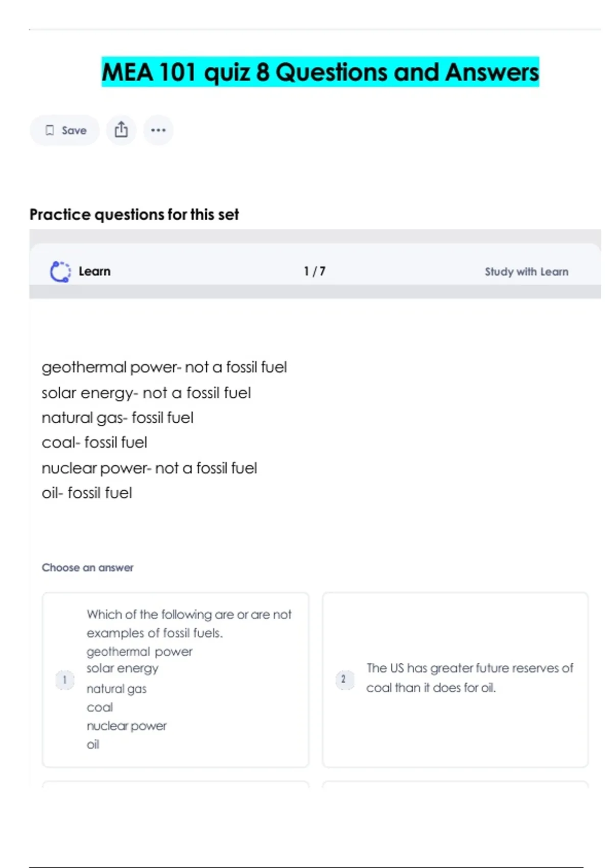Viewport: 613px width, 868px height.
Task: Click the Save bookmark button
Action: click(64, 130)
